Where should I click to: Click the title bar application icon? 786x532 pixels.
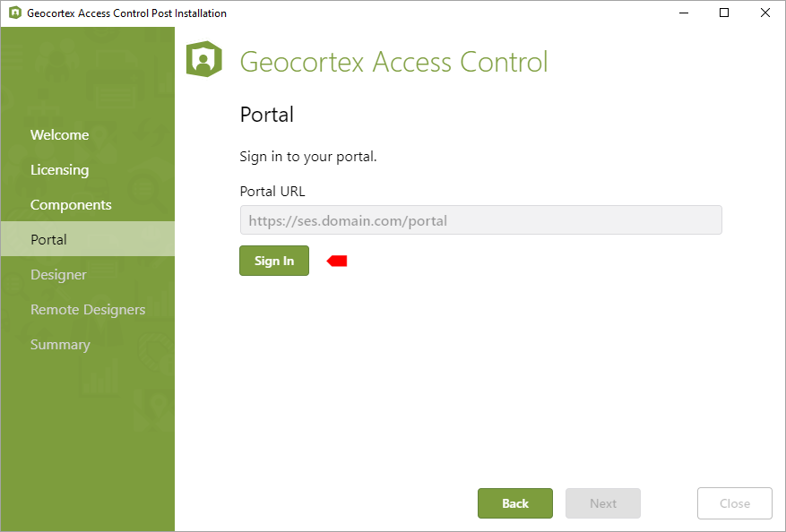click(15, 13)
